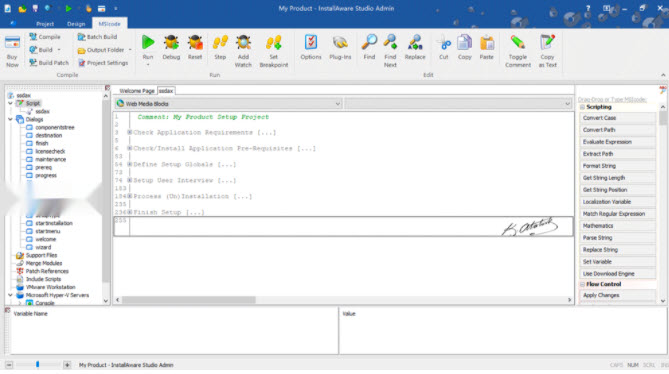Open Project Settings
Screen dimensions: 669x374
click(103, 63)
